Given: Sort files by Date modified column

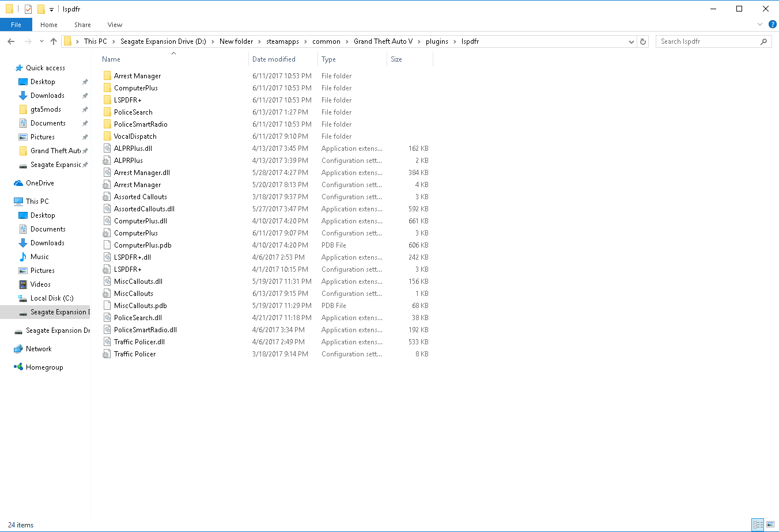Looking at the screenshot, I should [x=274, y=59].
